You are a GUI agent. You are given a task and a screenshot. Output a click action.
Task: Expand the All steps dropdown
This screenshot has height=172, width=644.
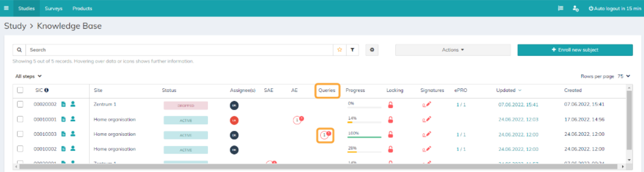tap(28, 76)
